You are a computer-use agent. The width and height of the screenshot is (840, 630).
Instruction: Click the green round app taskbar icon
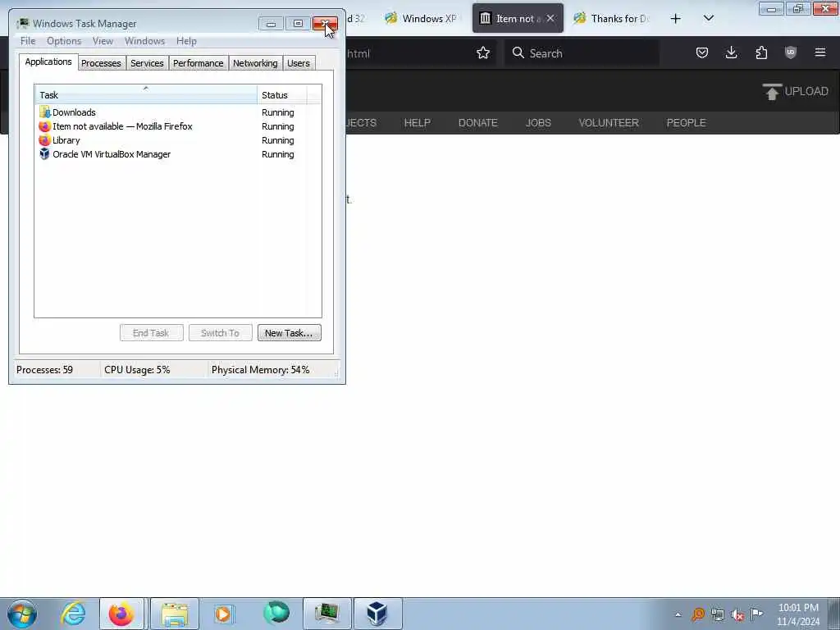276,614
